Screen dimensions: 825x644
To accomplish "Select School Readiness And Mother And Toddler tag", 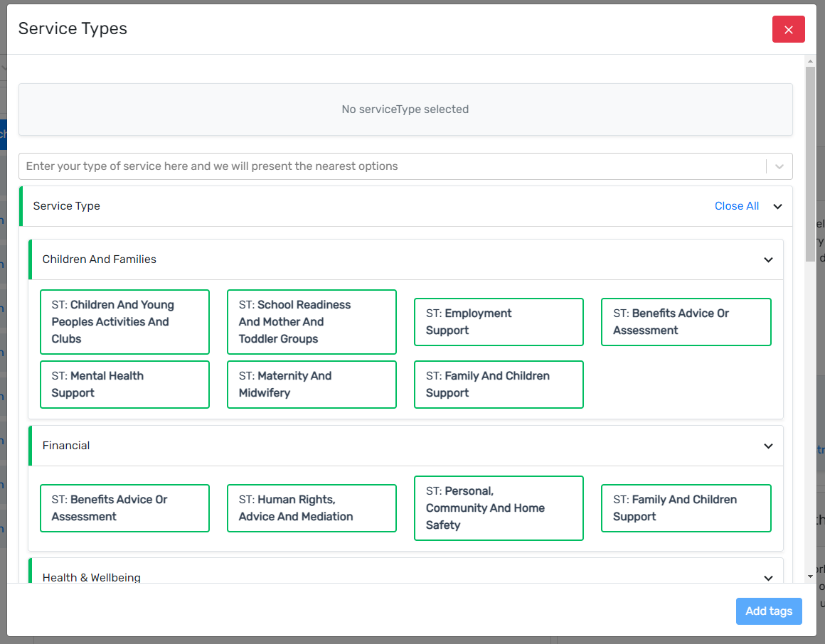I will [x=312, y=322].
